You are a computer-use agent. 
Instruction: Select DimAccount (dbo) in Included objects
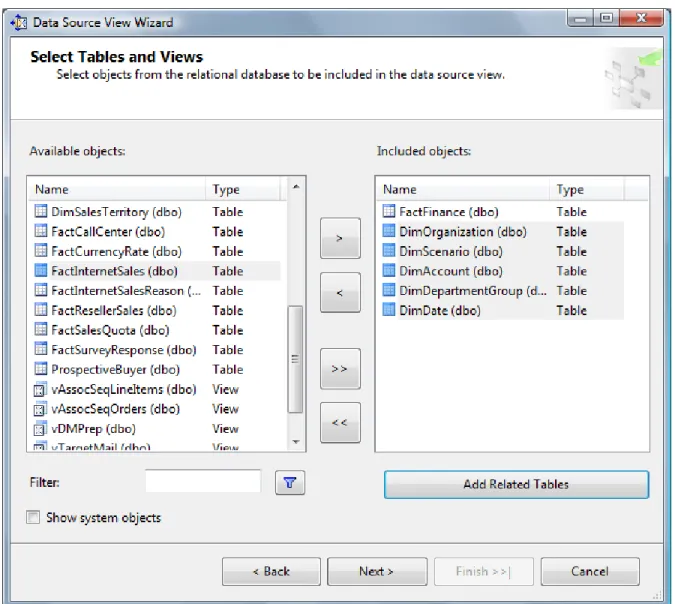tap(451, 271)
